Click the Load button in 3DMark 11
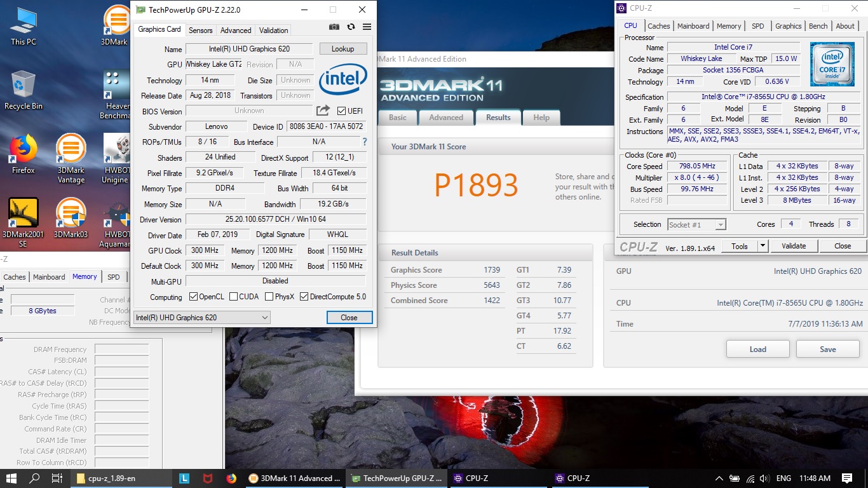 point(758,349)
